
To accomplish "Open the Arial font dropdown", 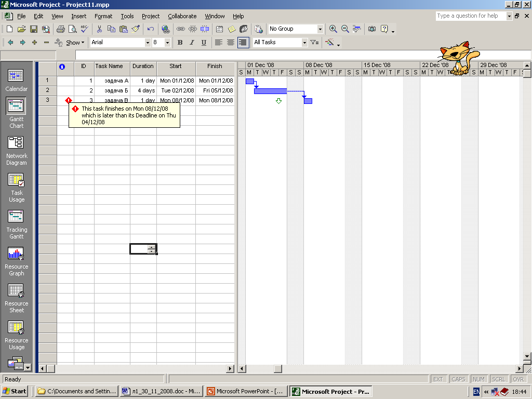I will click(148, 43).
